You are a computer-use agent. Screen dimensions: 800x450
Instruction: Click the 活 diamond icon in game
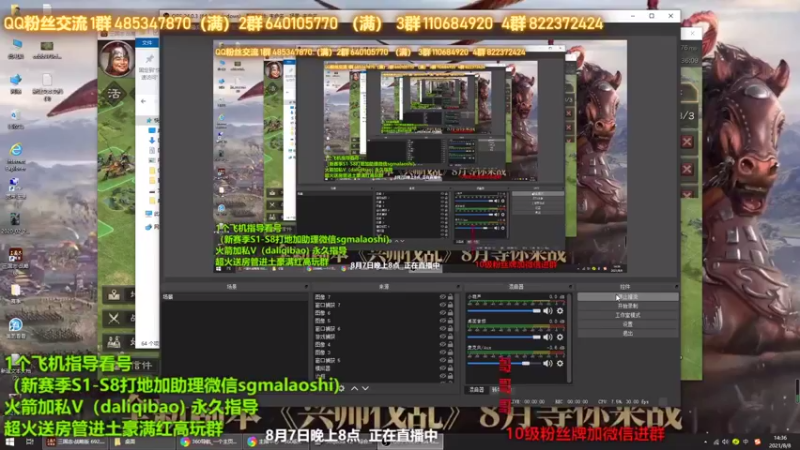pos(114,94)
